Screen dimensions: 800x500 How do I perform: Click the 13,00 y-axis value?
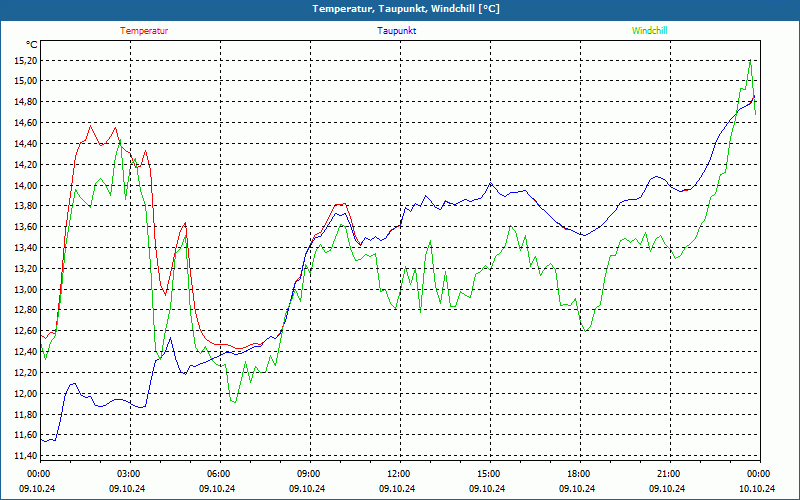(x=27, y=289)
